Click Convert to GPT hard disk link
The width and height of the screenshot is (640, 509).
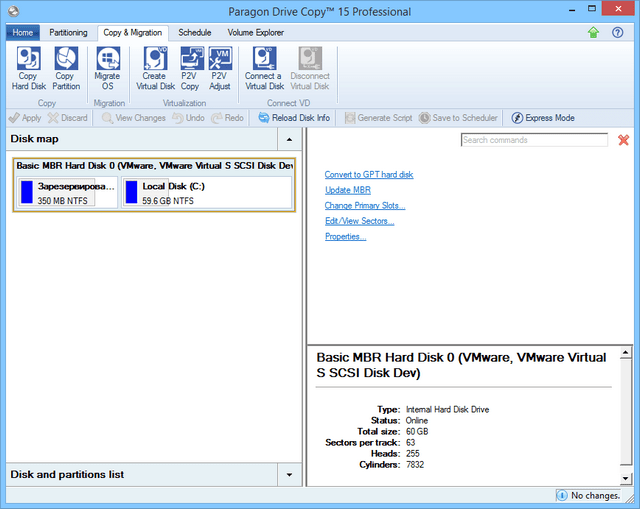click(x=368, y=175)
